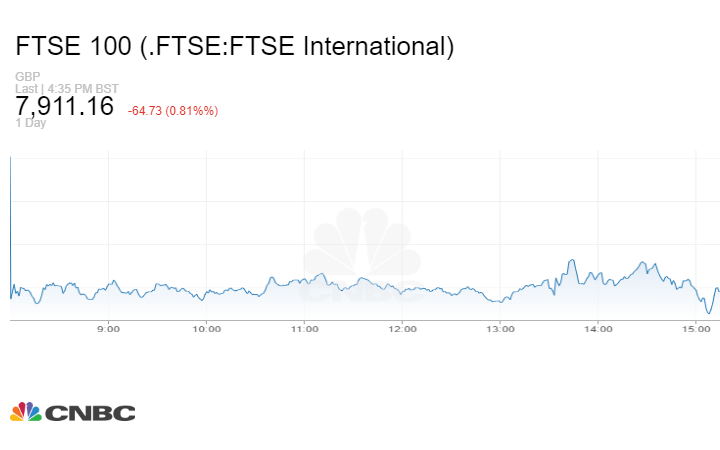
Task: Click the GBP currency label
Action: pyautogui.click(x=27, y=77)
